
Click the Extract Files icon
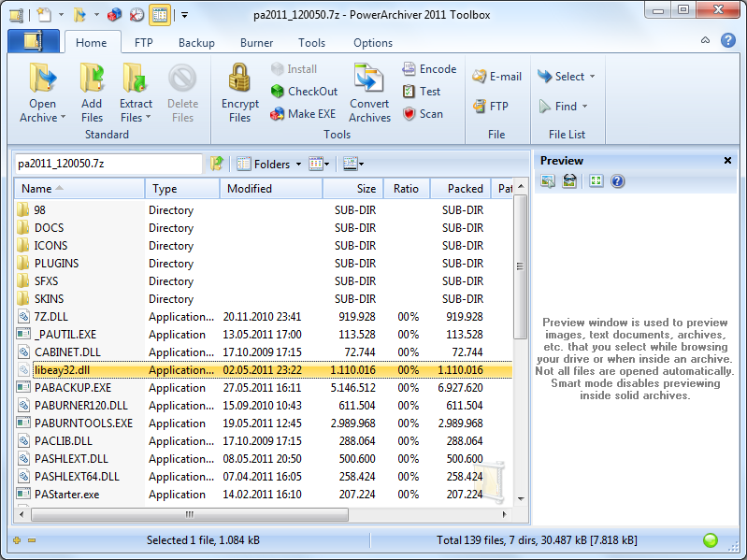(x=135, y=78)
